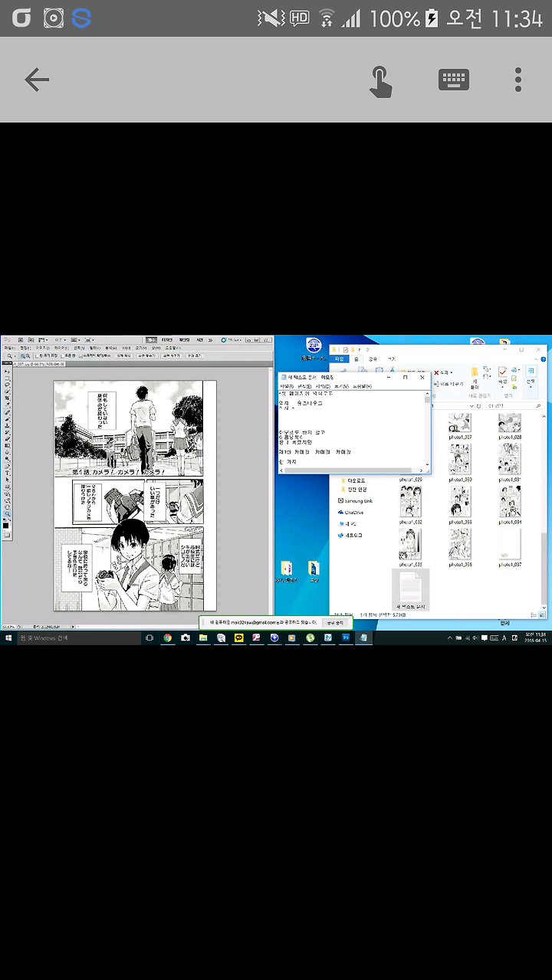Open Photoshop arrange documents dropdown
Viewport: 552px width, 980px height.
(74, 340)
